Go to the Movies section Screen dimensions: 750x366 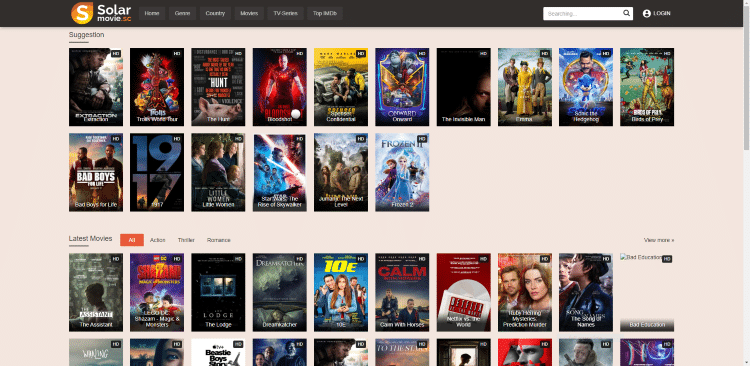click(249, 13)
